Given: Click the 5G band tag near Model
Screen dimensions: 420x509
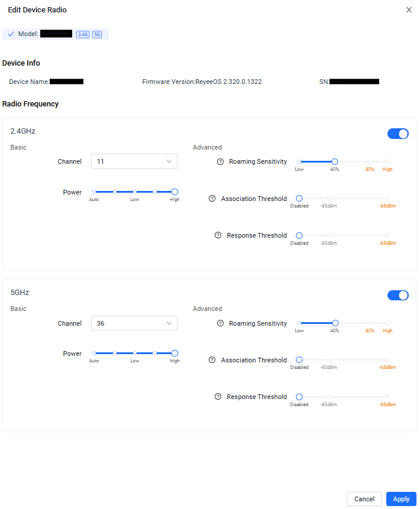Looking at the screenshot, I should tap(97, 35).
